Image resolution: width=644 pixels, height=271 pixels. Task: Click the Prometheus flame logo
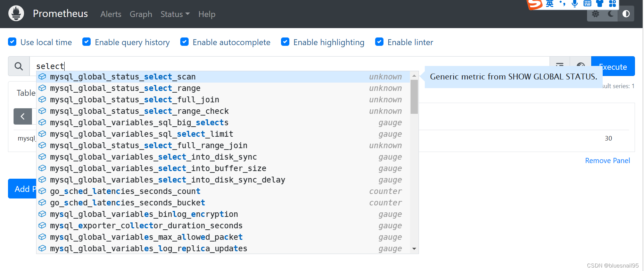[x=16, y=14]
